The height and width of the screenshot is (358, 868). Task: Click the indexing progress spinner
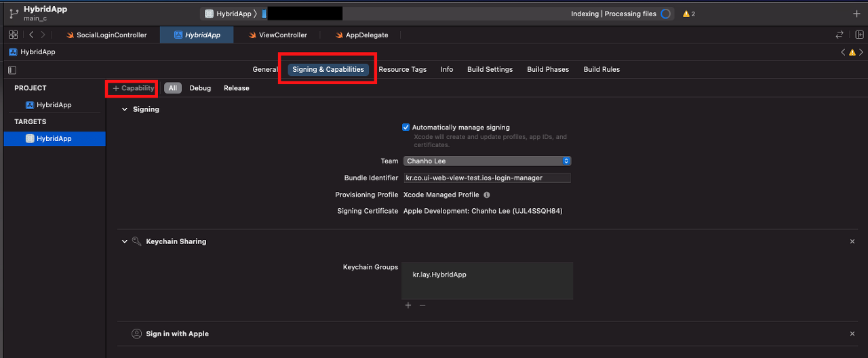[665, 14]
